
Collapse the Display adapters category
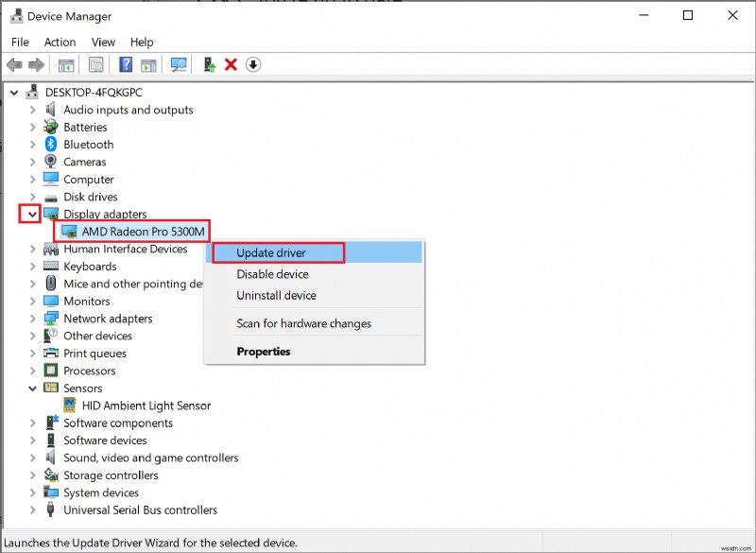(33, 215)
